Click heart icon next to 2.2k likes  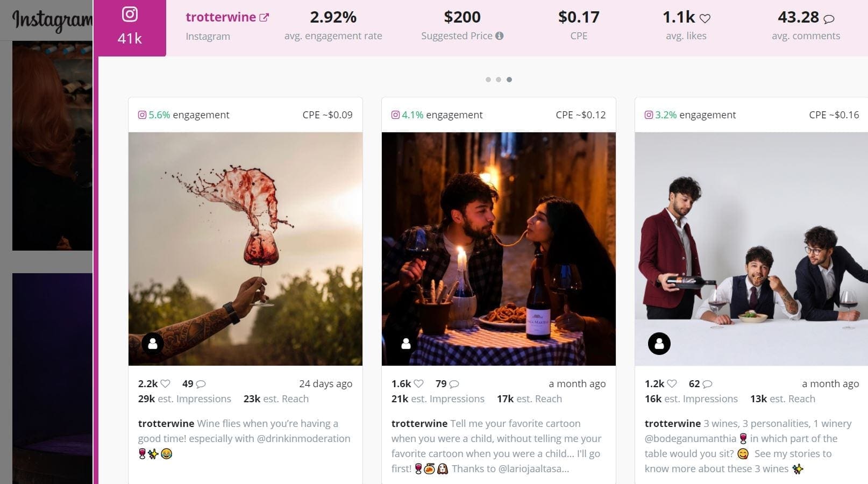click(x=166, y=384)
